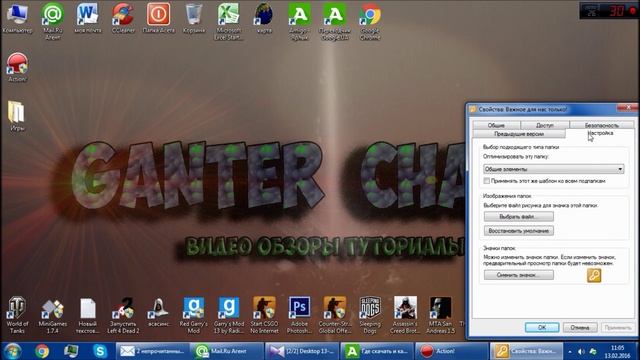
Task: Select the Red Garry's Mod shortcut
Action: click(x=193, y=315)
